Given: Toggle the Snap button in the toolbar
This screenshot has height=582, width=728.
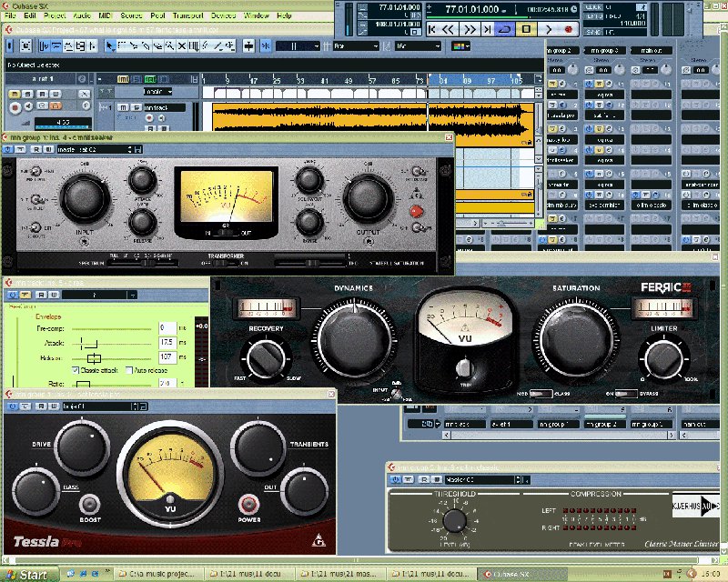Looking at the screenshot, I should [x=266, y=46].
